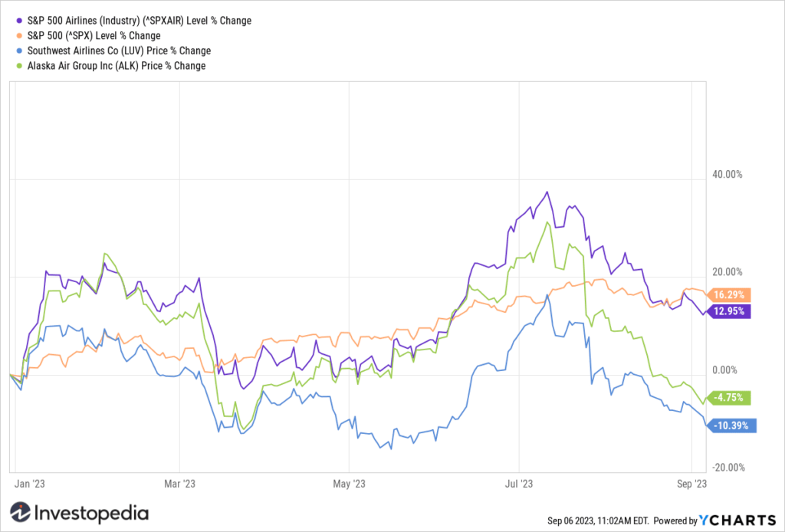Open the Investopedia wordmark link

(x=91, y=514)
